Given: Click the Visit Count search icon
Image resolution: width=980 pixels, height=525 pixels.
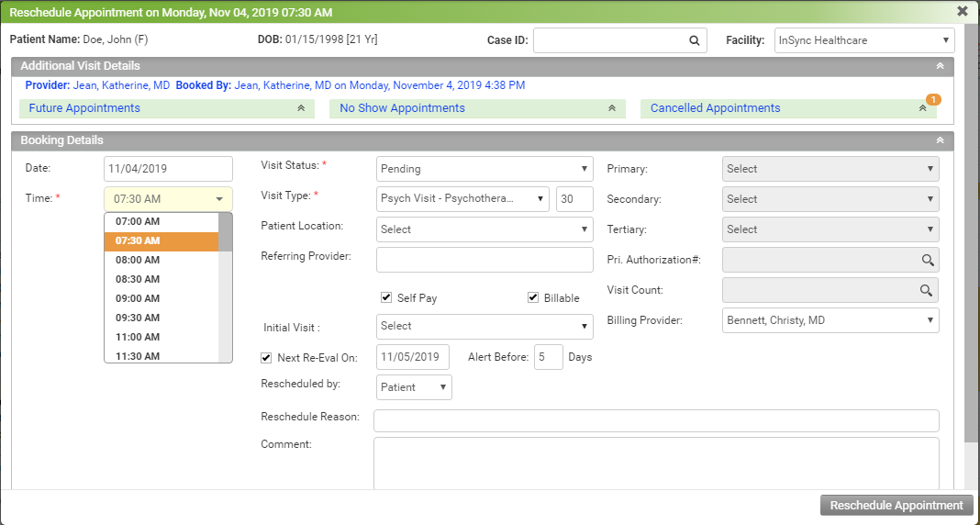Looking at the screenshot, I should 928,290.
